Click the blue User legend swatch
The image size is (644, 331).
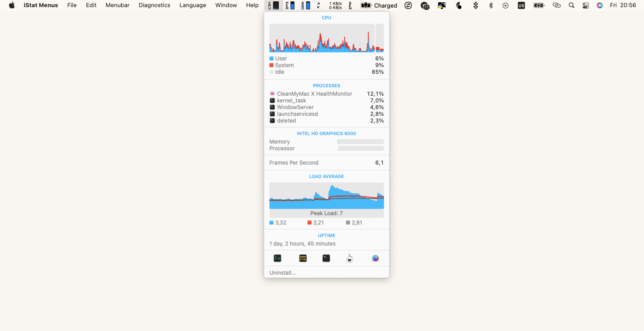point(271,59)
